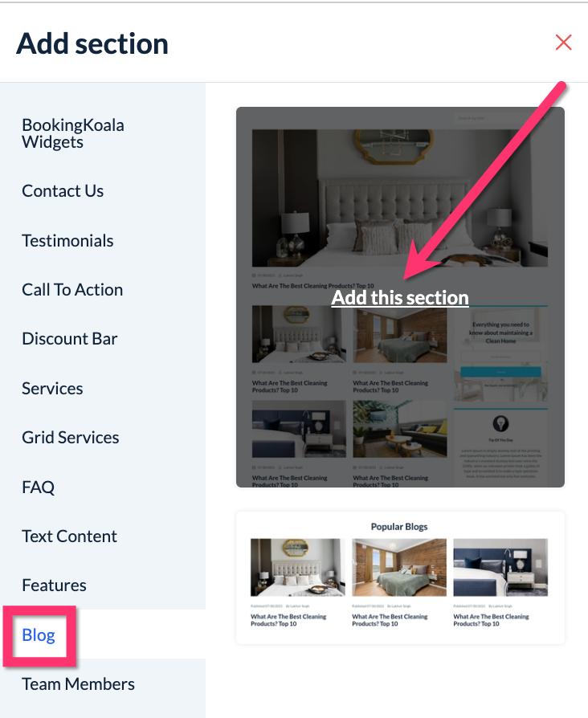
Task: Open Team Members category
Action: point(78,684)
